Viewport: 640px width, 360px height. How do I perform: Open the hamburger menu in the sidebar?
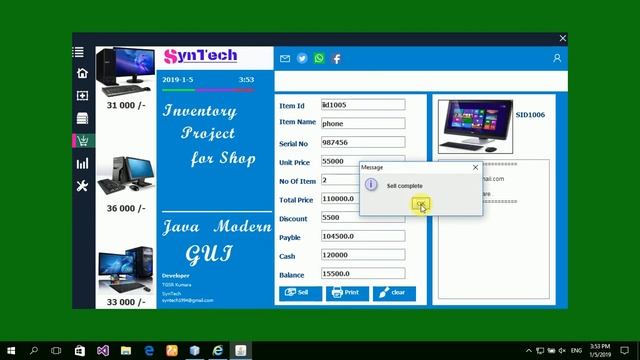(78, 52)
